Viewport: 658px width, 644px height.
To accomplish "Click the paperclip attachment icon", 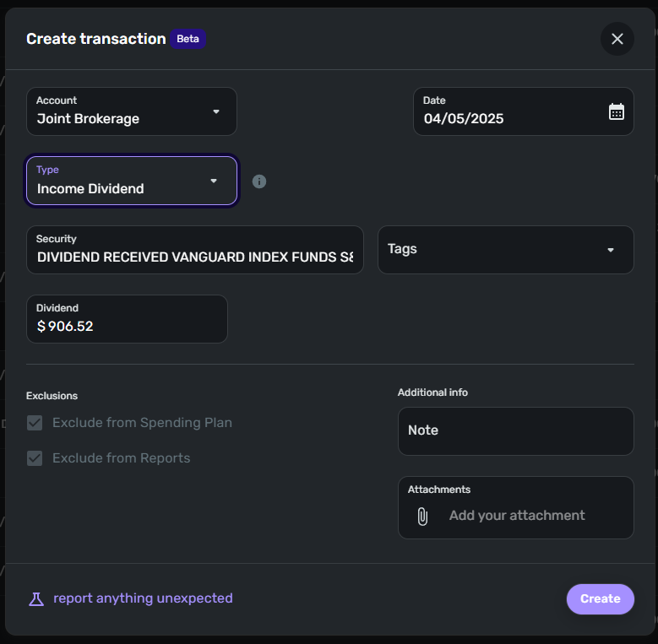I will click(x=422, y=516).
